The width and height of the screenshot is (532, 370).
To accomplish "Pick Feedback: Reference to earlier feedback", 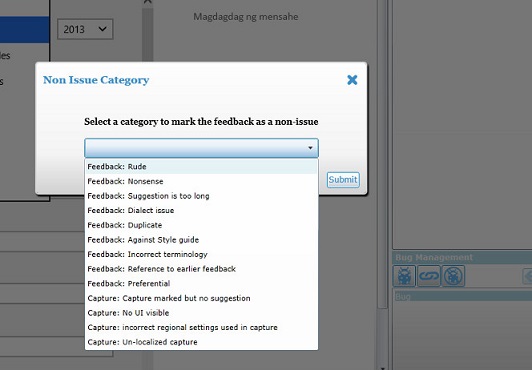I will [202, 269].
